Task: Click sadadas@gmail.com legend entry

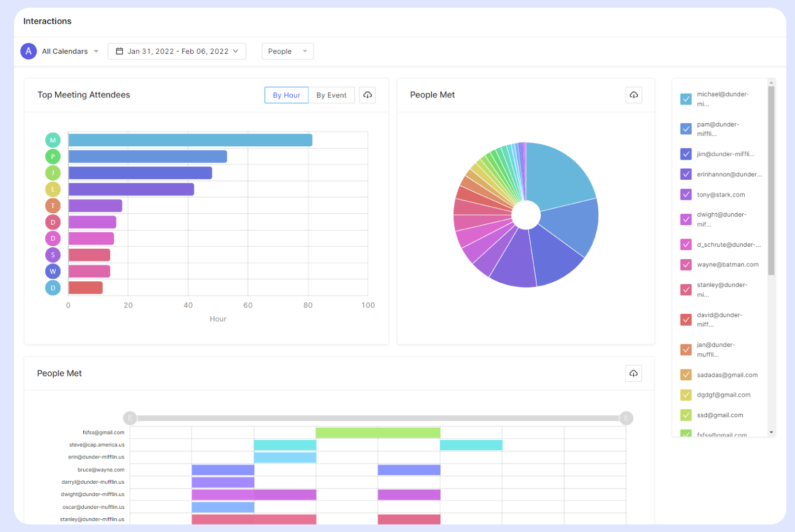Action: point(726,375)
